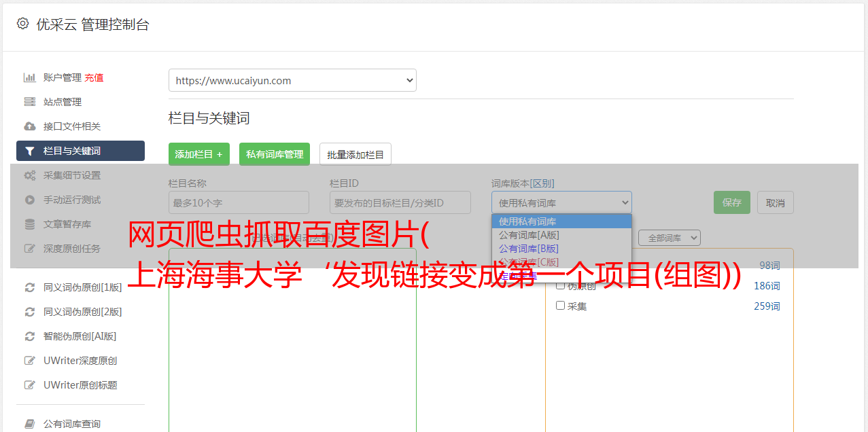The height and width of the screenshot is (432, 868).
Task: Click the server icon for 站点管理
Action: click(30, 102)
